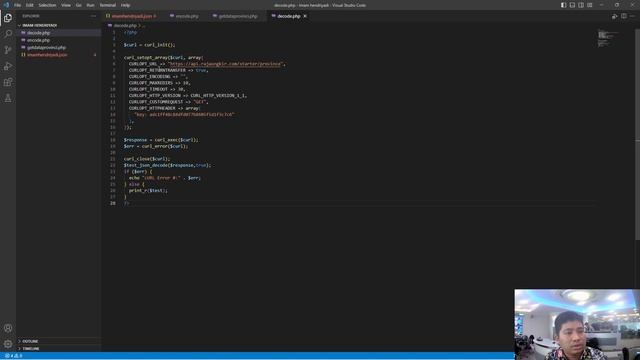Open the Run menu
640x360 pixels.
(x=91, y=5)
